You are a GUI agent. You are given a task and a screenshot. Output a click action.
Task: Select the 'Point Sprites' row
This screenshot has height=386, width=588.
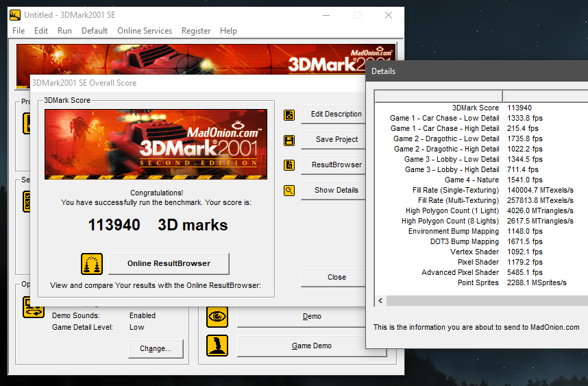click(x=482, y=283)
